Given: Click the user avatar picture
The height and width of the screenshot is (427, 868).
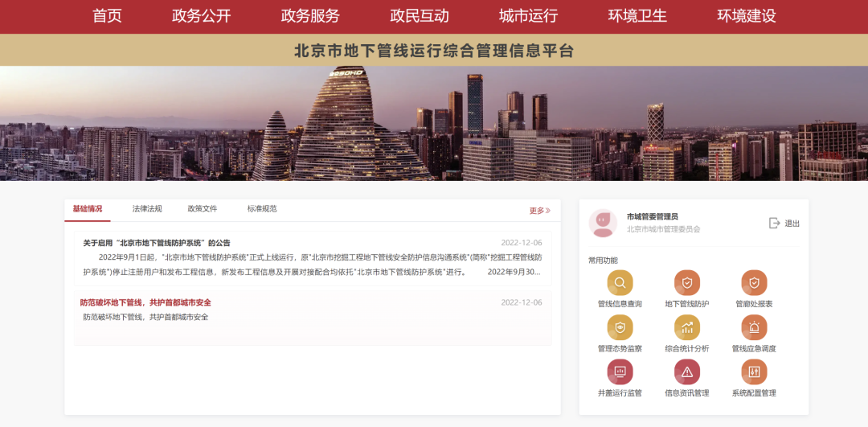Looking at the screenshot, I should [603, 223].
